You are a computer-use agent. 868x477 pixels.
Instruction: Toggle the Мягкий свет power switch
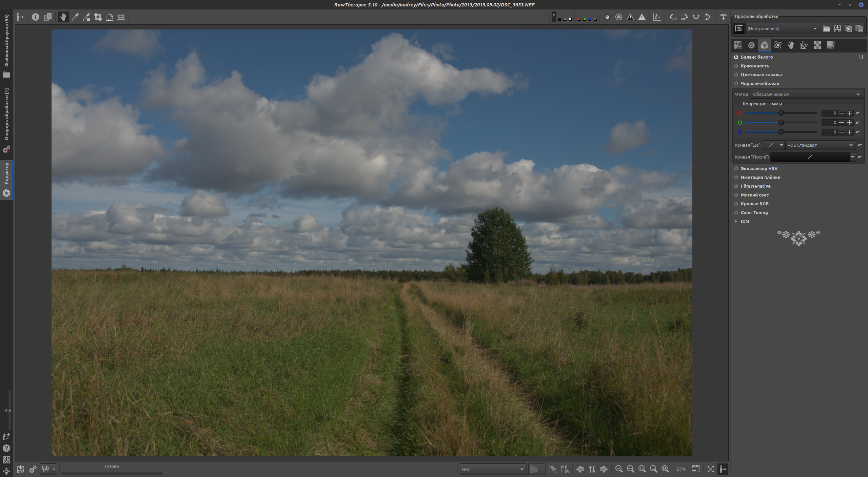pyautogui.click(x=736, y=195)
